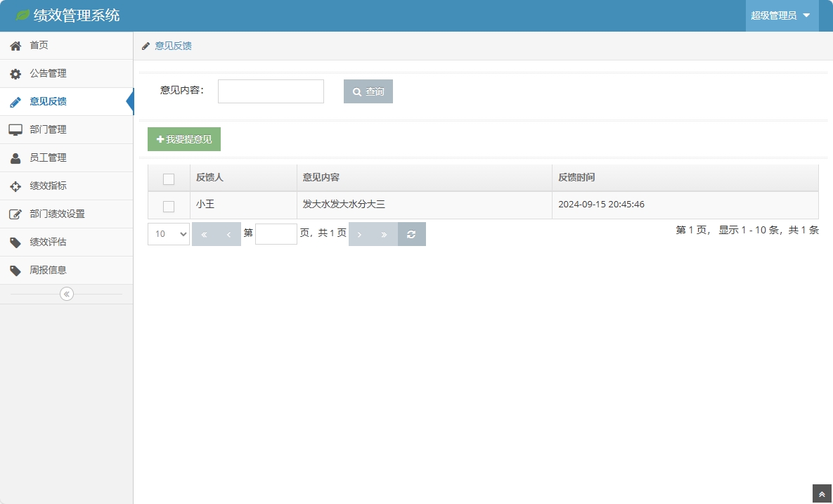Click the page number input box
Screen dimensions: 833x504
[x=276, y=234]
